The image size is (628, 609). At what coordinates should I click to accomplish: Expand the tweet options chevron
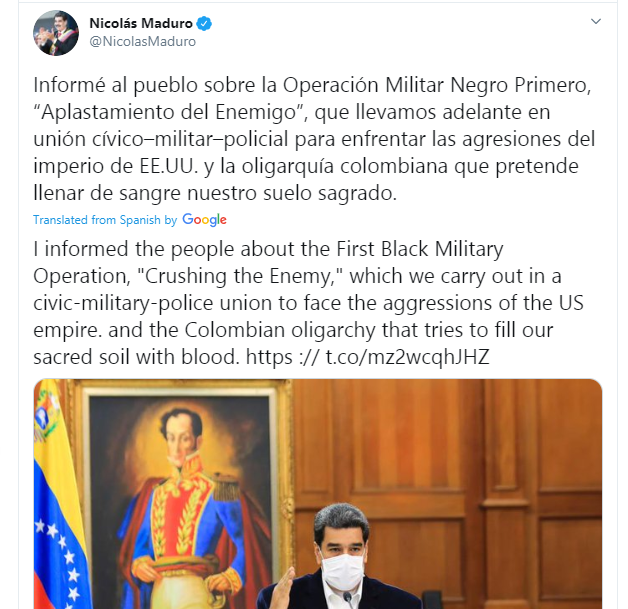click(x=596, y=21)
